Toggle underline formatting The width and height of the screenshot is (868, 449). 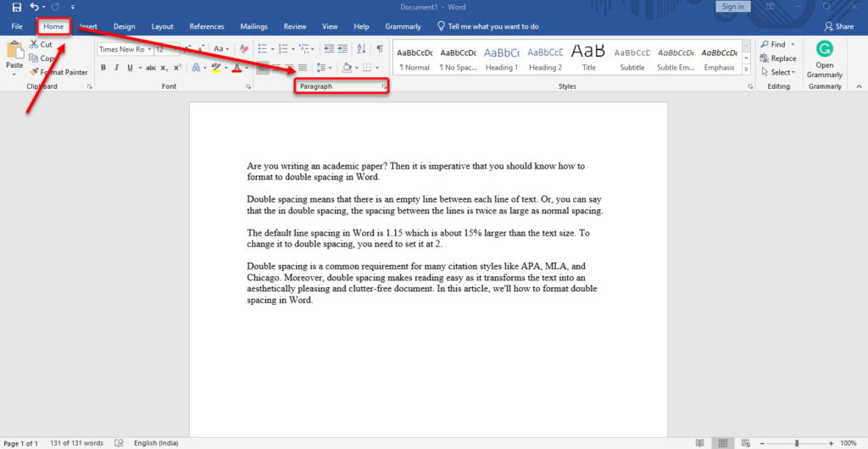(130, 68)
